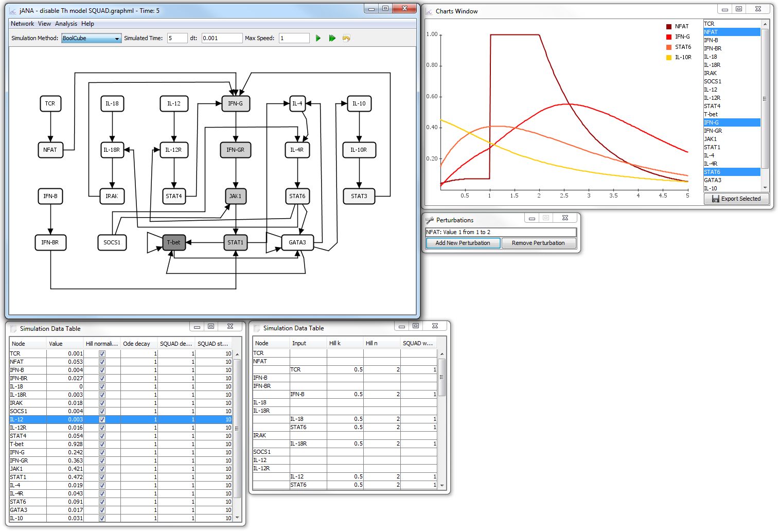Image resolution: width=779 pixels, height=532 pixels.
Task: Uncheck Hill normalization for the T-bet row
Action: click(102, 444)
